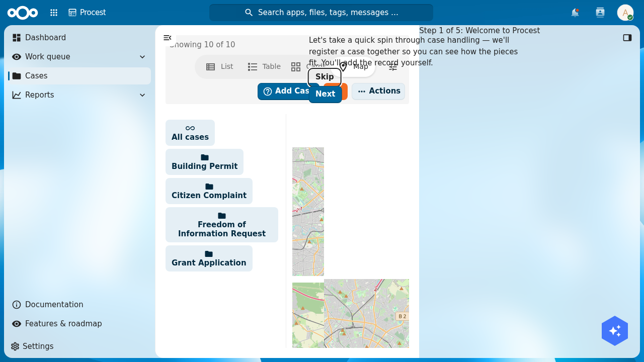Open the notifications bell

coord(575,13)
